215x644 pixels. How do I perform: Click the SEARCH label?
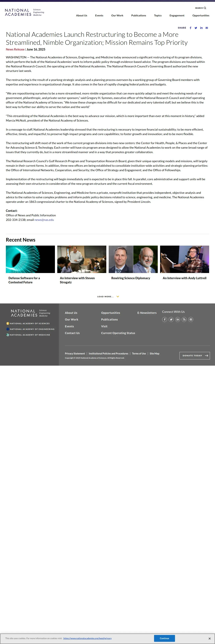pyautogui.click(x=199, y=8)
